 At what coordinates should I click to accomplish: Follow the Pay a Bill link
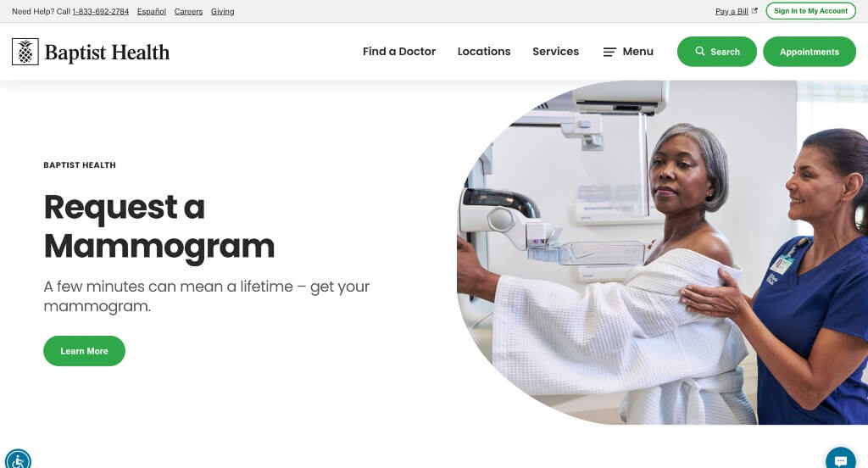[x=732, y=11]
